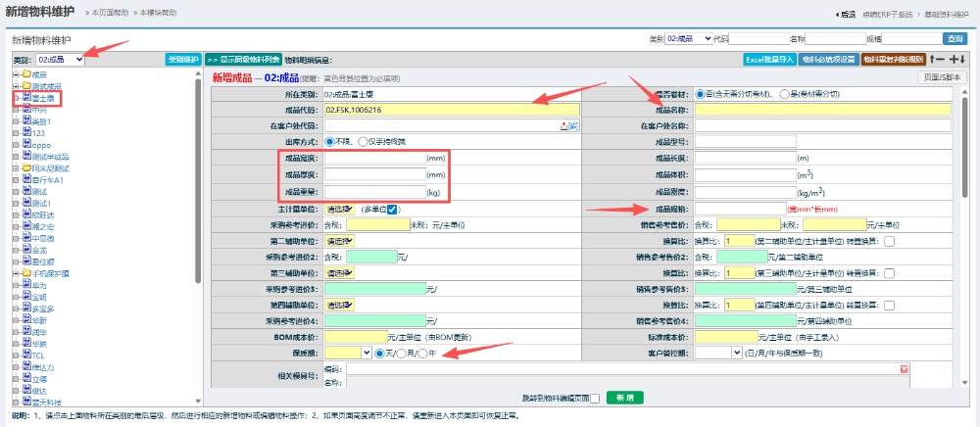
Task: Expand the 测试成品 tree node
Action: click(15, 86)
